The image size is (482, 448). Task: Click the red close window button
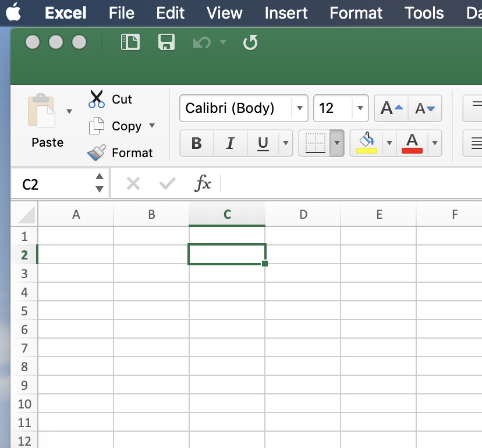pos(33,42)
